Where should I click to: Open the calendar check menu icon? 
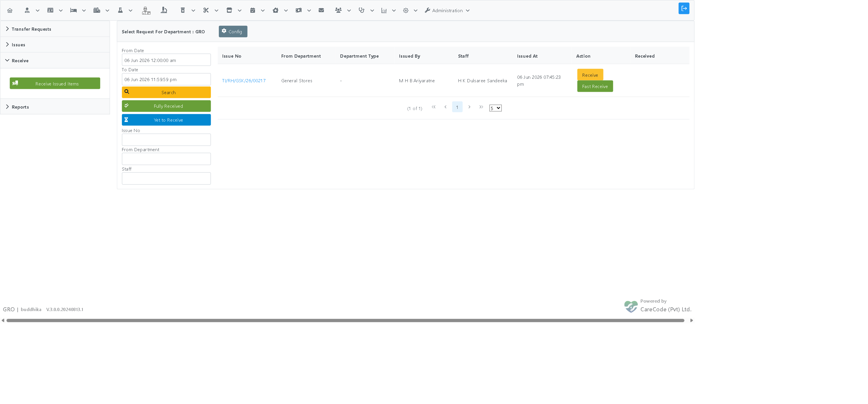tap(252, 10)
